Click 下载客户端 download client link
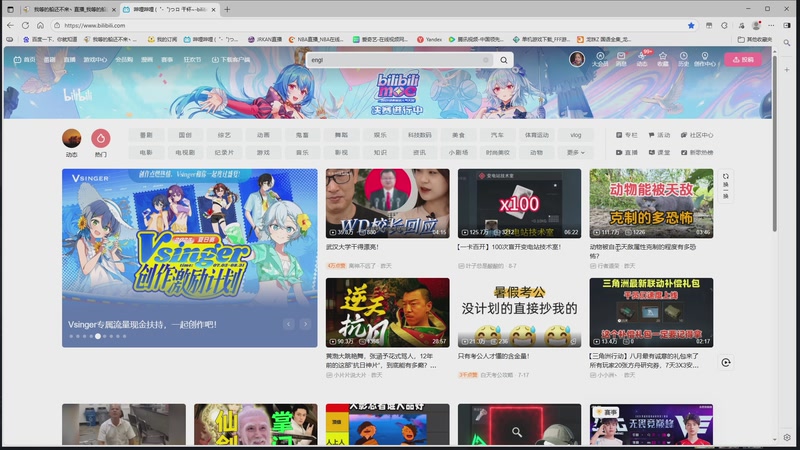 point(231,60)
